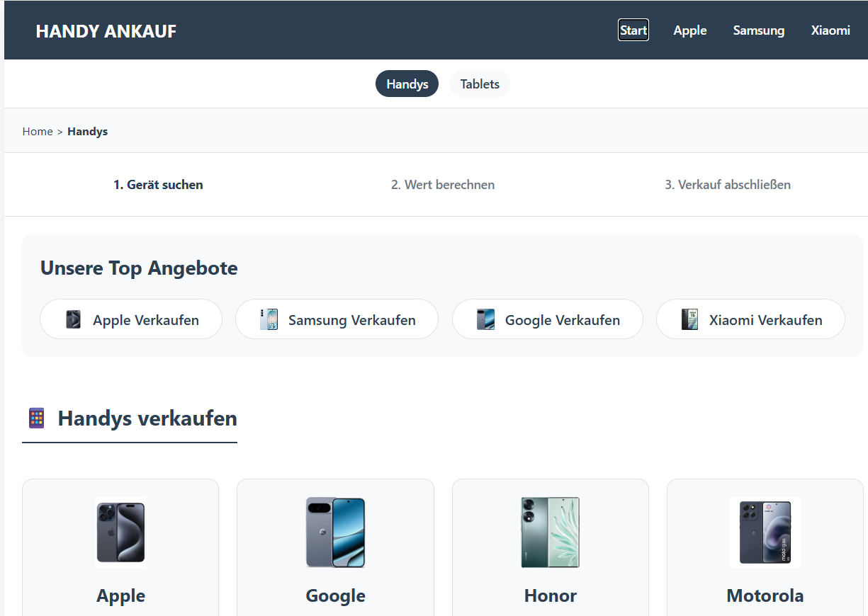
Task: Click the Google phone icon in Google Verkaufen
Action: point(486,319)
